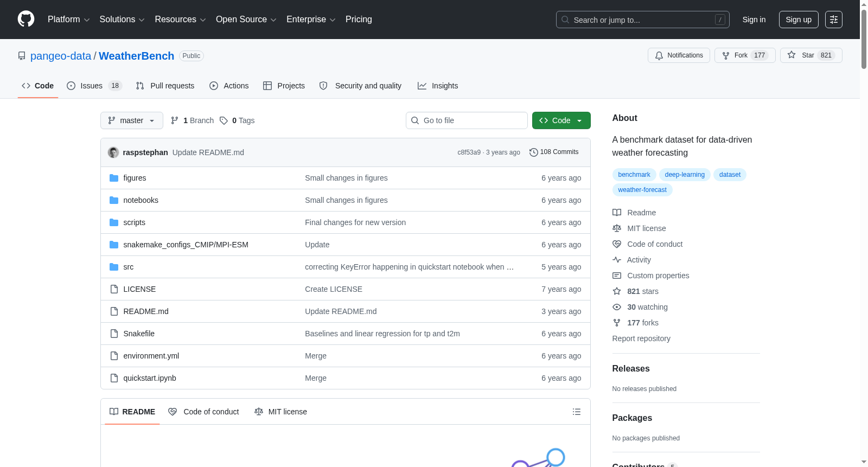Switch to the Security and quality tab
868x467 pixels.
tap(360, 86)
